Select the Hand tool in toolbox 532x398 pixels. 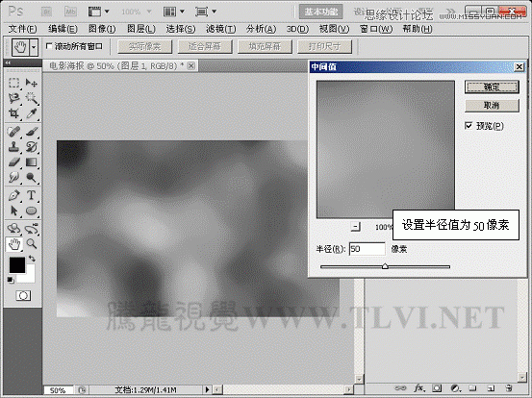(13, 244)
